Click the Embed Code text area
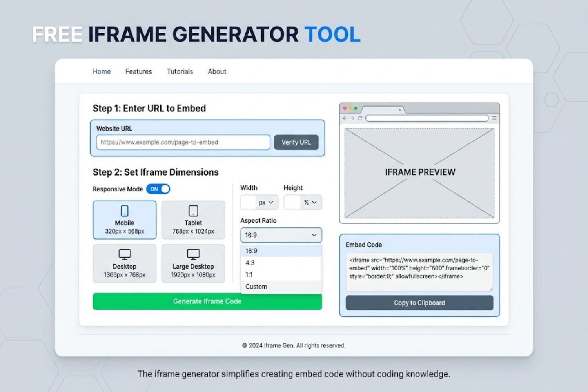 tap(419, 272)
